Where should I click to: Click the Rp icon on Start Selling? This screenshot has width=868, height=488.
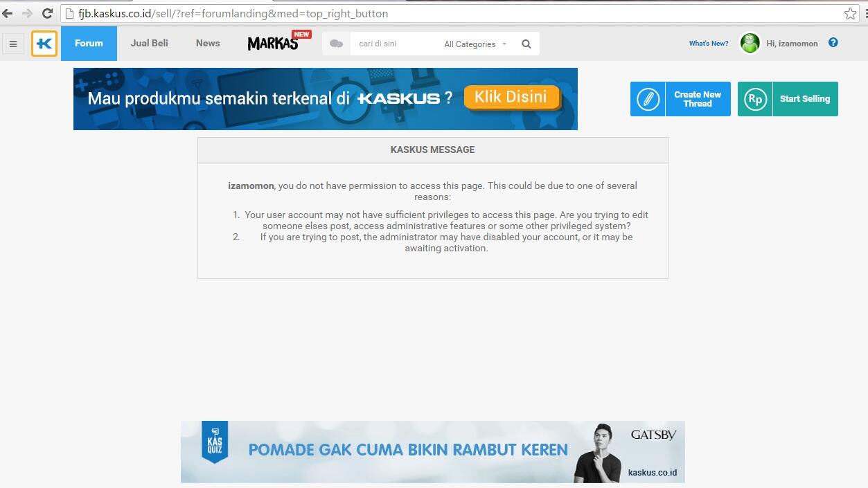coord(755,99)
